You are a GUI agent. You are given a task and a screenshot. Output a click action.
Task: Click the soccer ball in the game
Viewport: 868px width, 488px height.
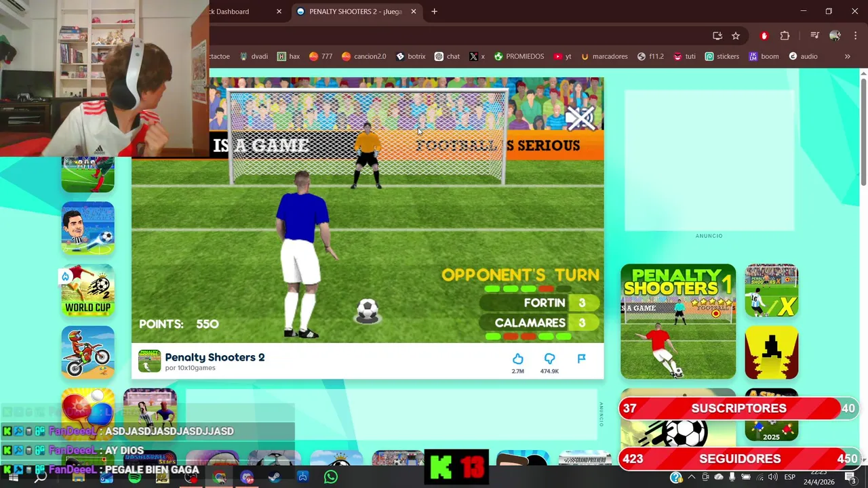click(x=368, y=310)
